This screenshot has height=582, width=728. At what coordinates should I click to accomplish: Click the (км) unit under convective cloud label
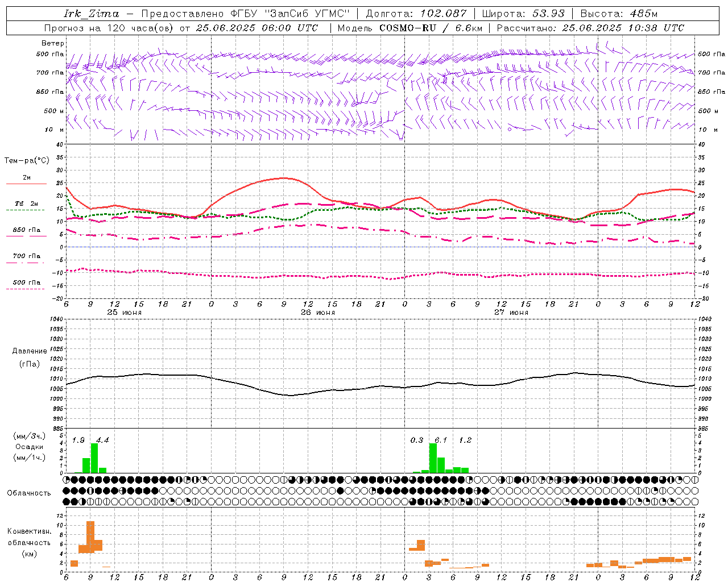[x=29, y=554]
